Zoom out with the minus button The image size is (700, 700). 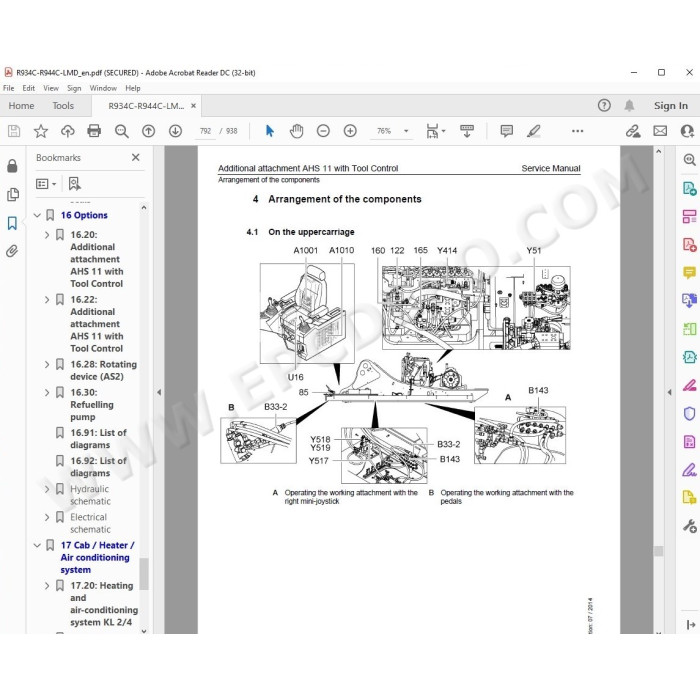(x=323, y=131)
